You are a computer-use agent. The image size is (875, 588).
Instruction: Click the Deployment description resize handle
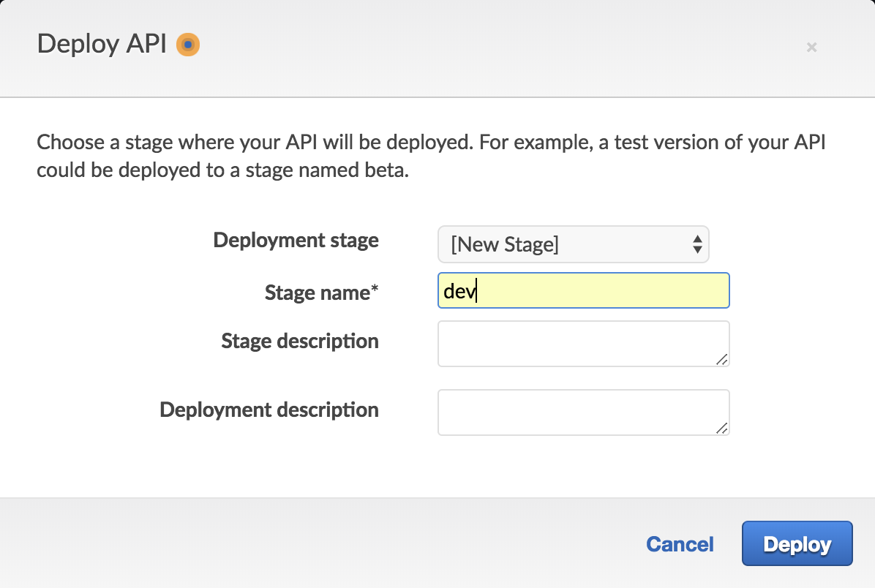(x=721, y=428)
